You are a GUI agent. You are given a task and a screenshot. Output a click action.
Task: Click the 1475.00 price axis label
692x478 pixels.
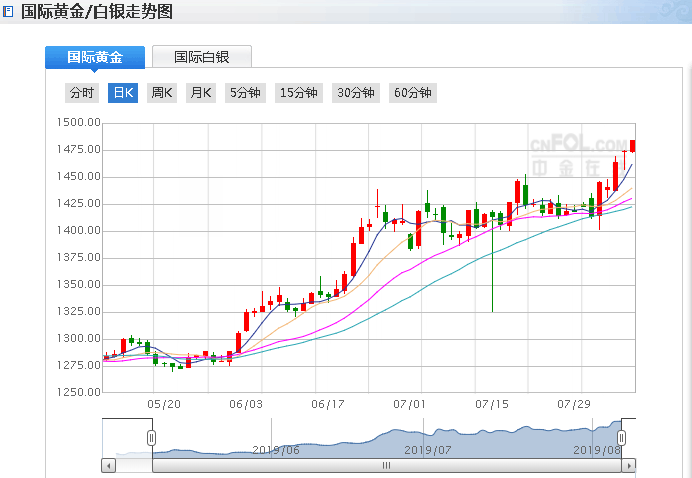pyautogui.click(x=79, y=149)
